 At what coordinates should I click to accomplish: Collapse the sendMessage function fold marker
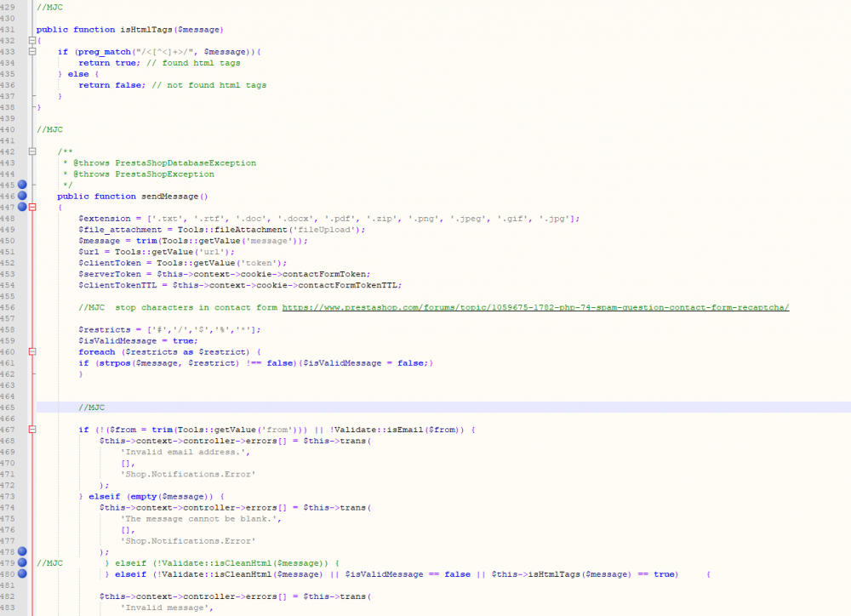coord(31,207)
